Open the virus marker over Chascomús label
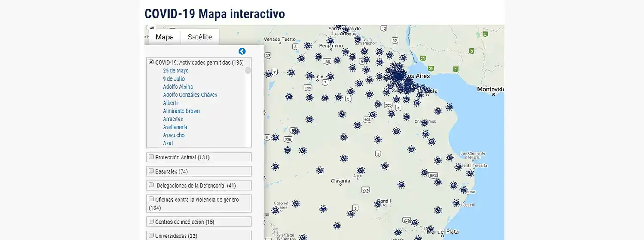This screenshot has width=644, height=240. pyautogui.click(x=425, y=123)
